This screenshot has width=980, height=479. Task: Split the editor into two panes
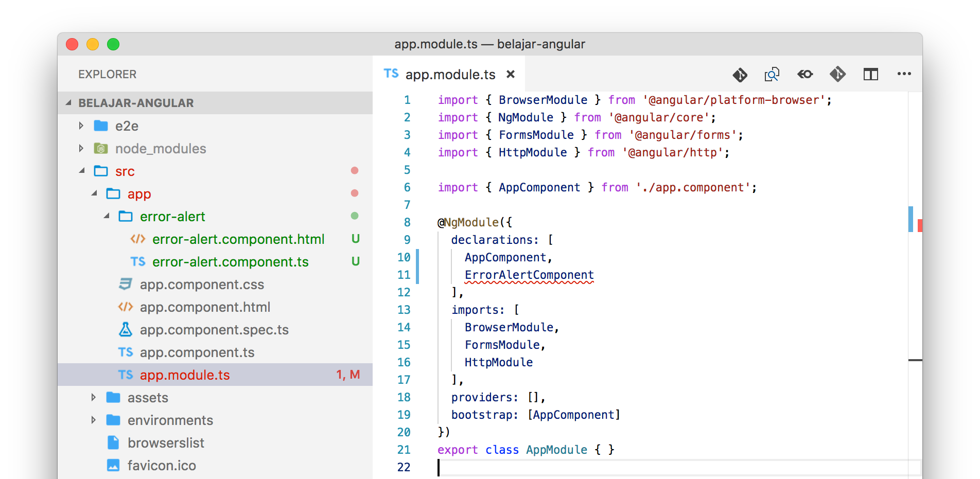(x=870, y=75)
